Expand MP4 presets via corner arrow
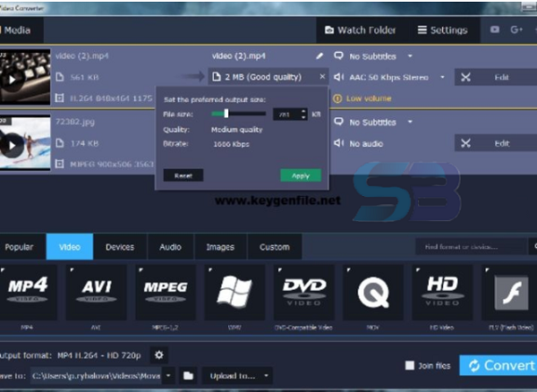The width and height of the screenshot is (537, 392). point(3,269)
